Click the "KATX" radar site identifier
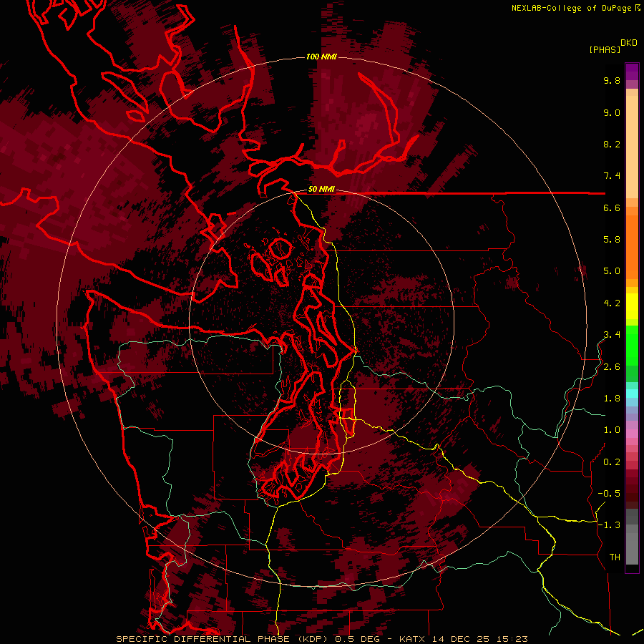Screen dimensions: 644x644 click(413, 639)
